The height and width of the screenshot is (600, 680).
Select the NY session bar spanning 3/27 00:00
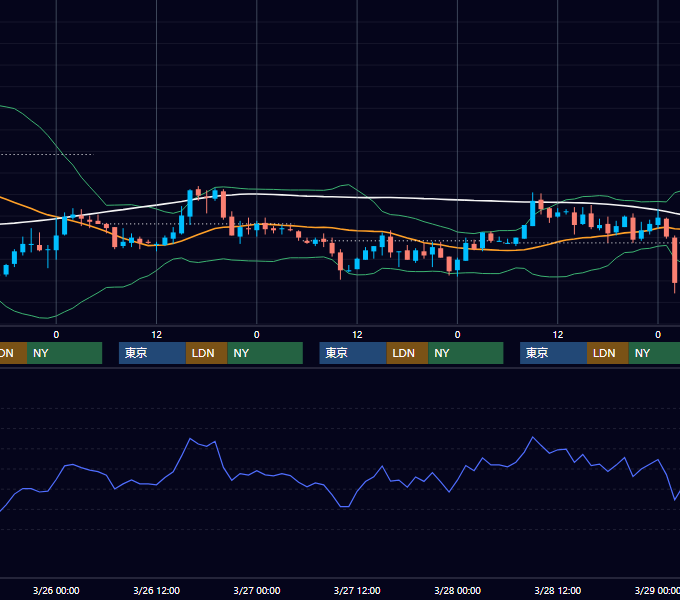click(265, 353)
